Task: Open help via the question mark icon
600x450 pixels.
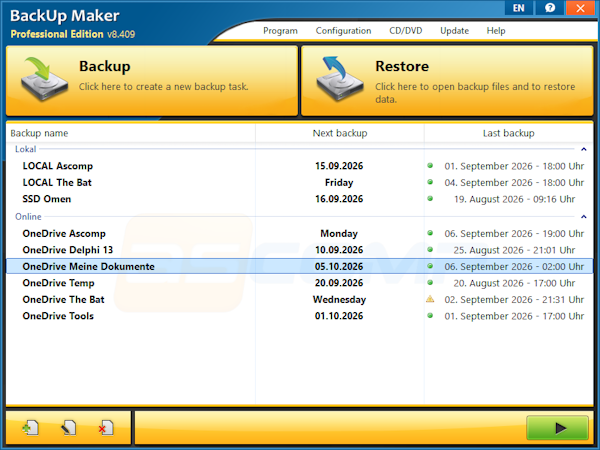Action: (x=550, y=8)
